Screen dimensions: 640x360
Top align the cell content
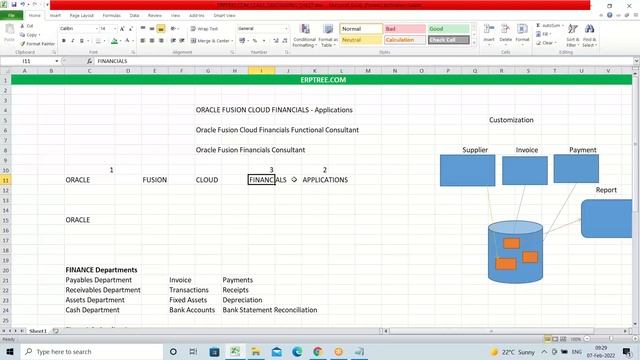point(143,29)
